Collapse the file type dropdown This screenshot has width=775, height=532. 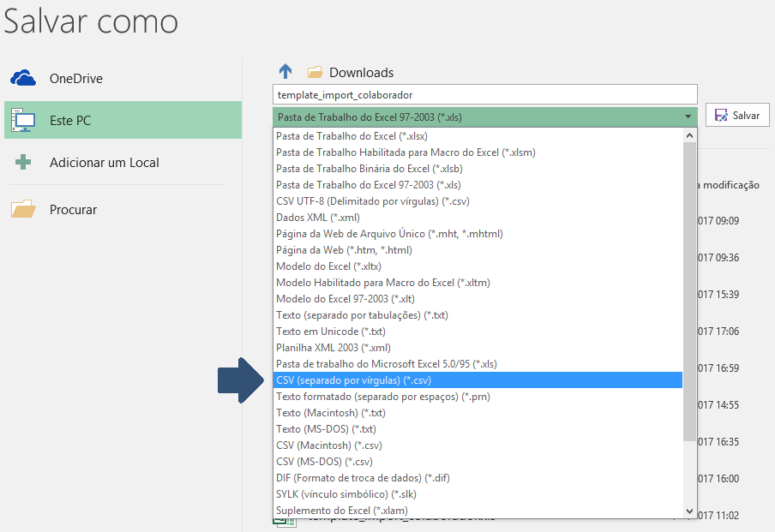coord(688,117)
